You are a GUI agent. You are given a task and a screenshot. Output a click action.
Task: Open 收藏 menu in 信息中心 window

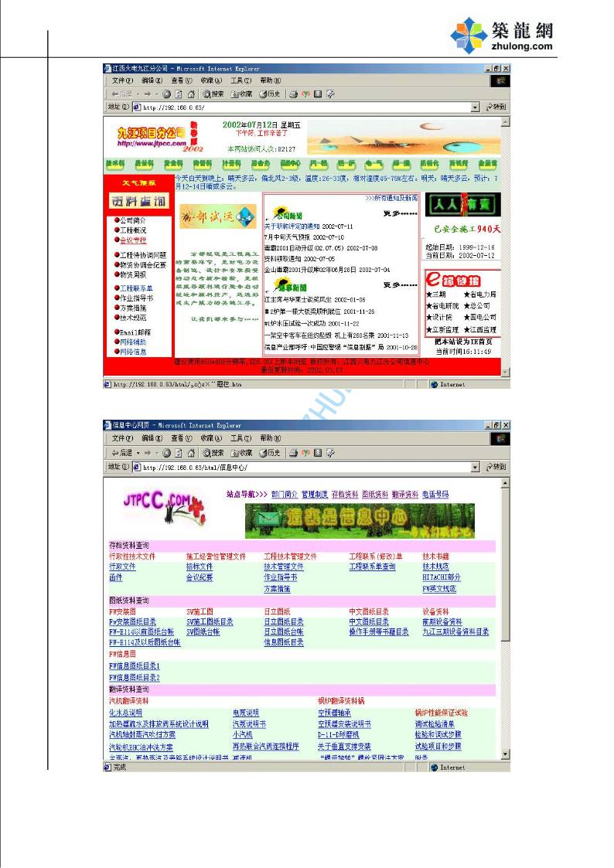coord(211,438)
